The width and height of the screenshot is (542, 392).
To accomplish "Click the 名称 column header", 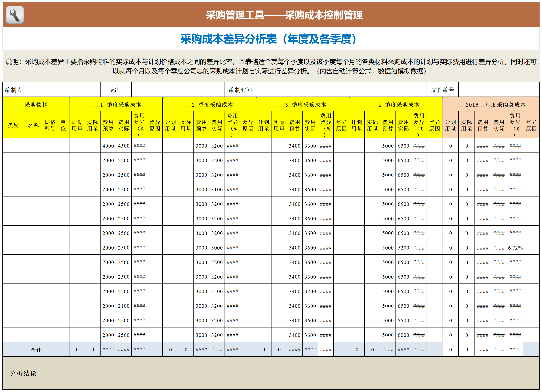I will pyautogui.click(x=34, y=125).
